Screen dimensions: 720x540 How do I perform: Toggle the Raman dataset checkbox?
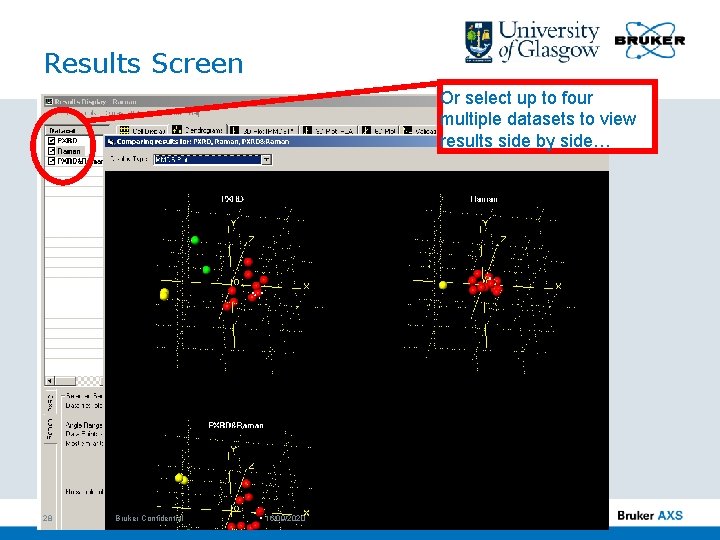pyautogui.click(x=51, y=151)
